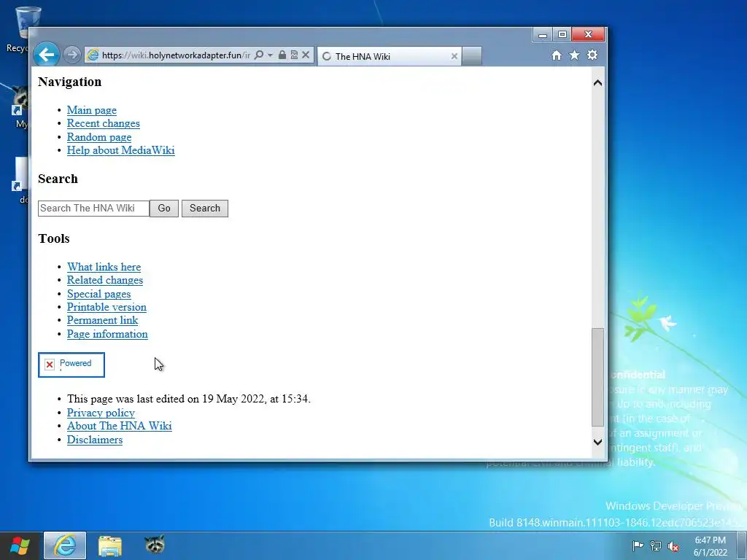
Task: Open the Special pages link
Action: click(x=98, y=294)
